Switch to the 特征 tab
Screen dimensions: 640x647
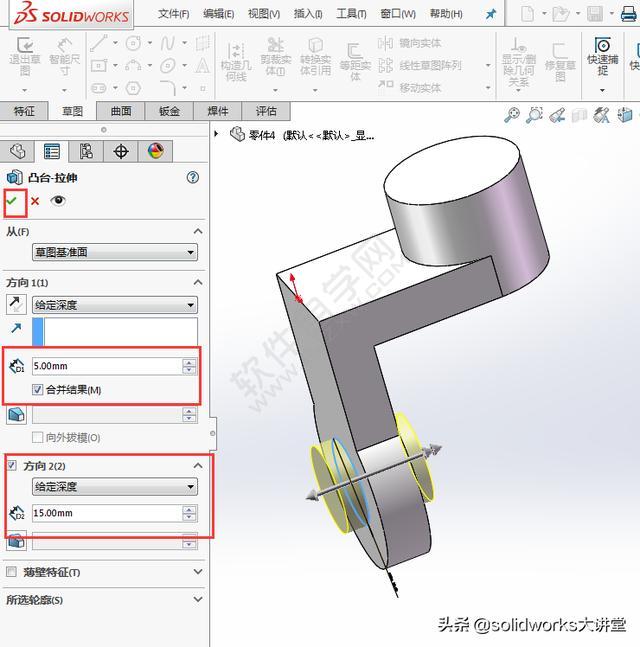[24, 111]
